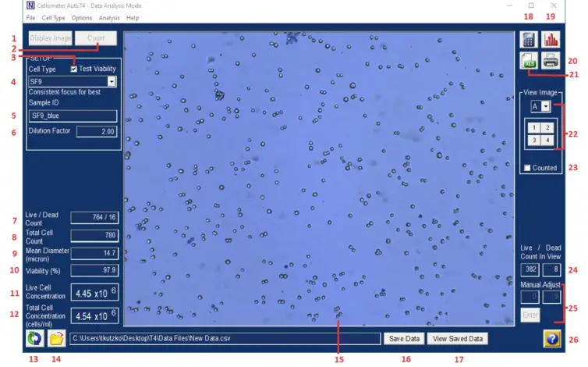This screenshot has height=367, width=588.
Task: Click the Total Cell Count value 780
Action: click(x=94, y=235)
